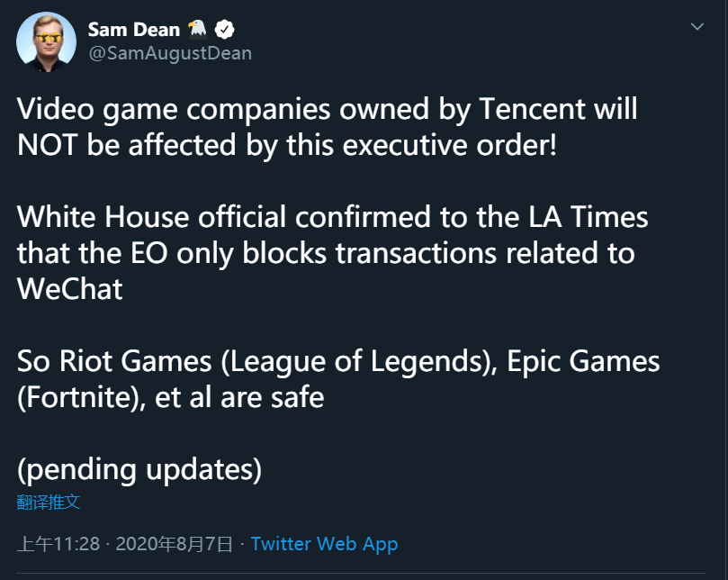Open the tweet options chevron menu
This screenshot has height=580, width=728.
[x=697, y=27]
